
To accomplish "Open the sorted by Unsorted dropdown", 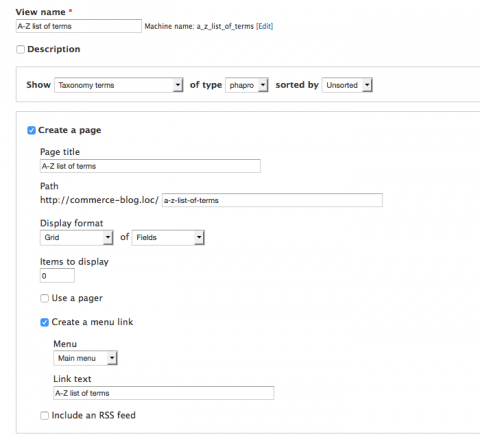I will point(347,85).
